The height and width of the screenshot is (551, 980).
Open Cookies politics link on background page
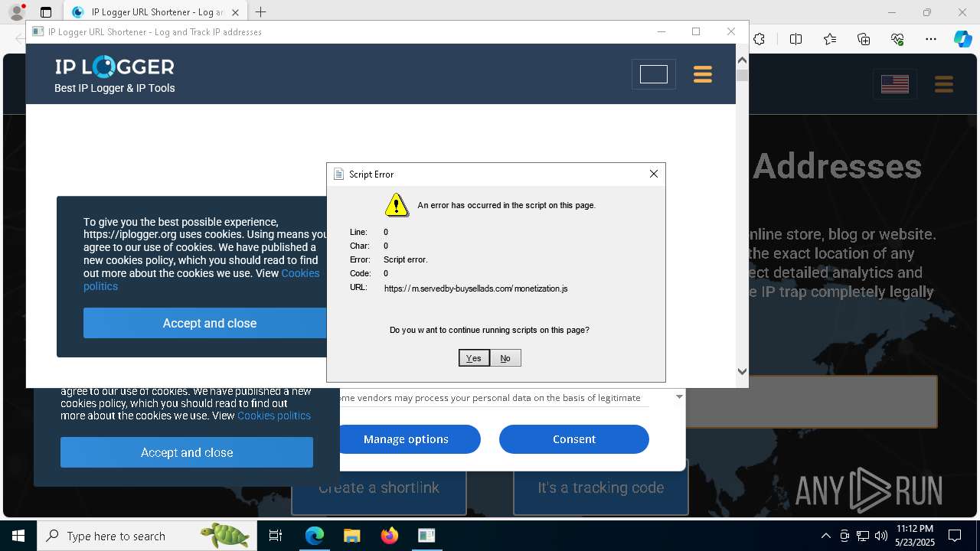coord(274,416)
